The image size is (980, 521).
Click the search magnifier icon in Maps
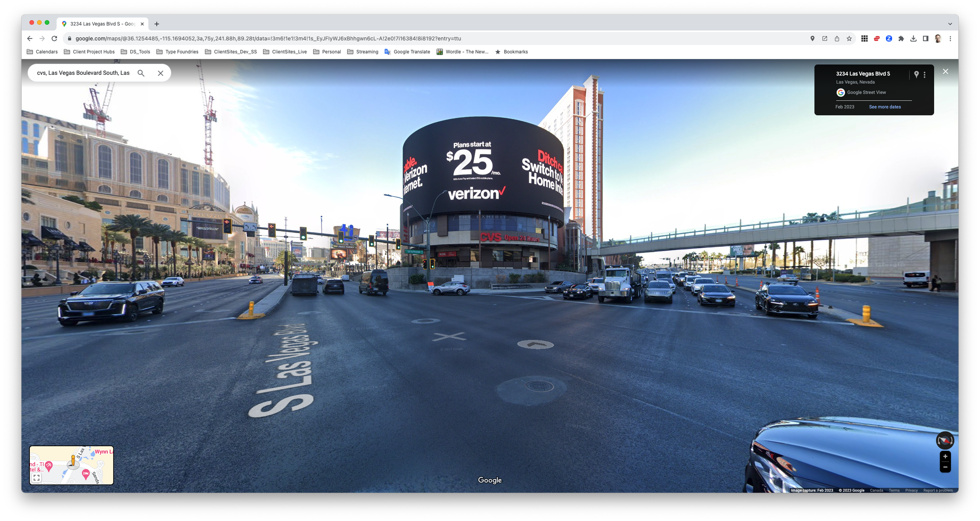click(x=141, y=73)
